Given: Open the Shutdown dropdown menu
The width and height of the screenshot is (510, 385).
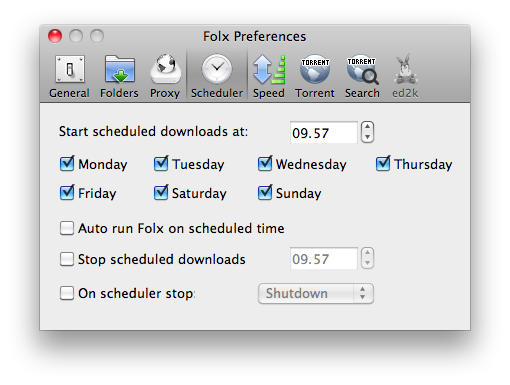Looking at the screenshot, I should click(316, 294).
